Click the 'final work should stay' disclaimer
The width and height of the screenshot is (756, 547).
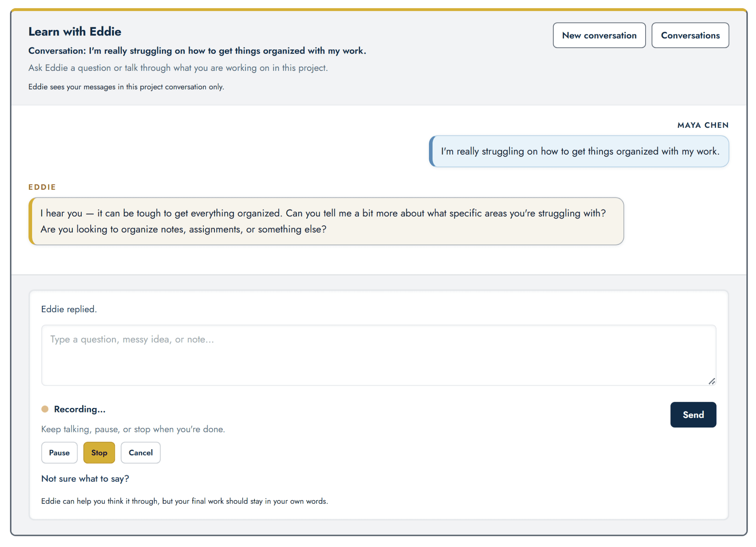point(185,501)
